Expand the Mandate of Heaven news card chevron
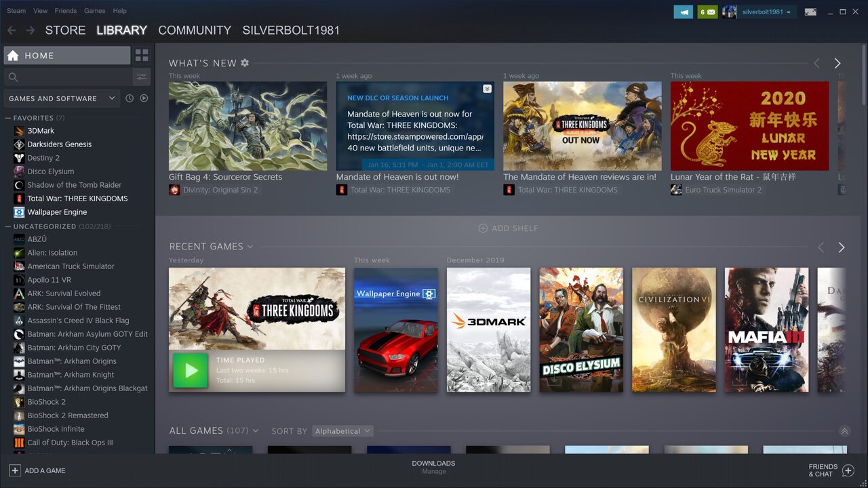The image size is (868, 488). [x=487, y=89]
